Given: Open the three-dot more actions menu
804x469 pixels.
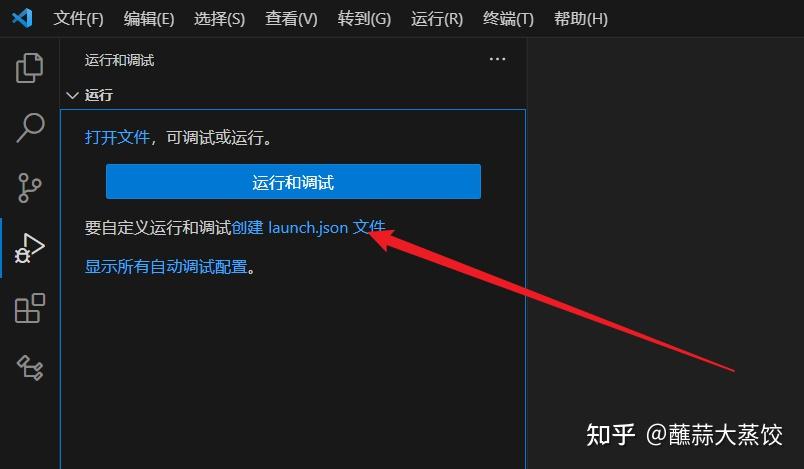Looking at the screenshot, I should click(x=497, y=59).
